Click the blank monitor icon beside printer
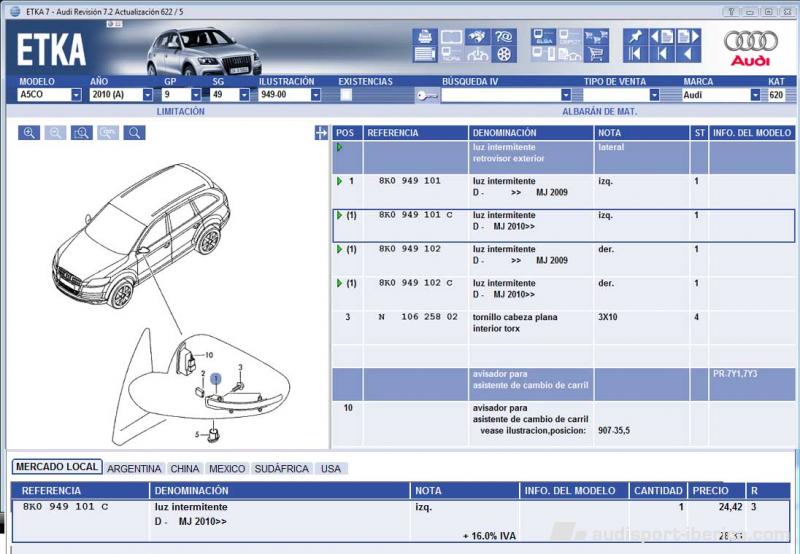 451,37
